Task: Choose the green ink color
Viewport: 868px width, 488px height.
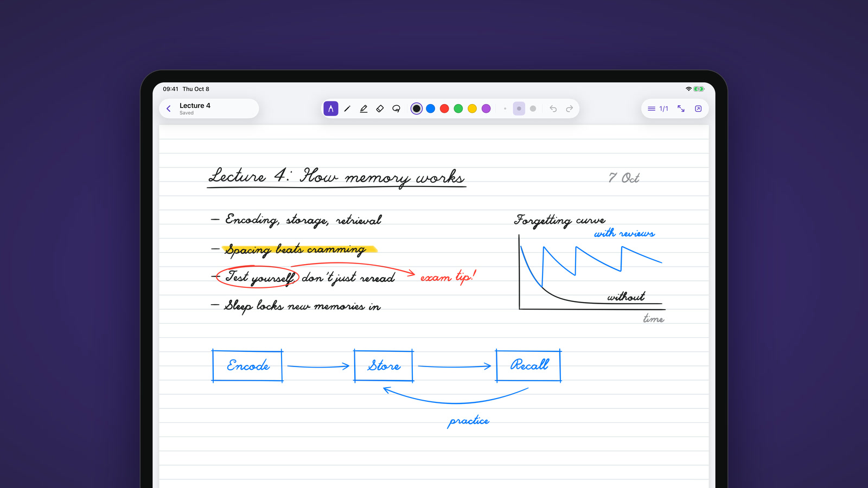Action: pyautogui.click(x=458, y=108)
